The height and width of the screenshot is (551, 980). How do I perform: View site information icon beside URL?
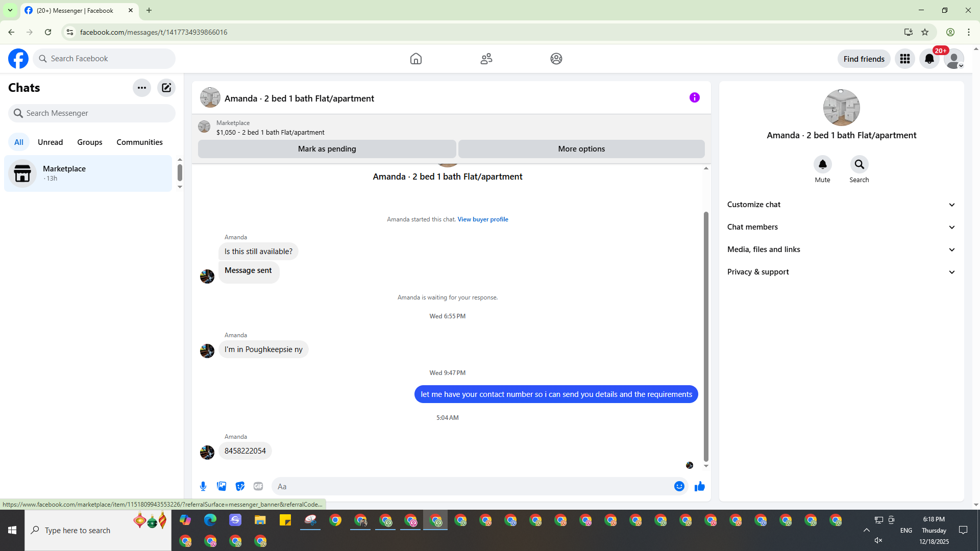pyautogui.click(x=70, y=32)
